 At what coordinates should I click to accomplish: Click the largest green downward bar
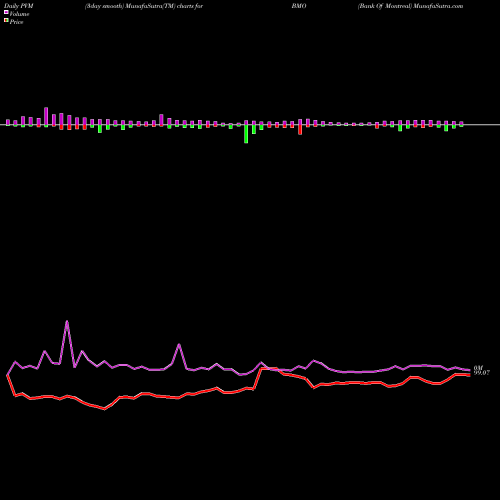pyautogui.click(x=246, y=134)
